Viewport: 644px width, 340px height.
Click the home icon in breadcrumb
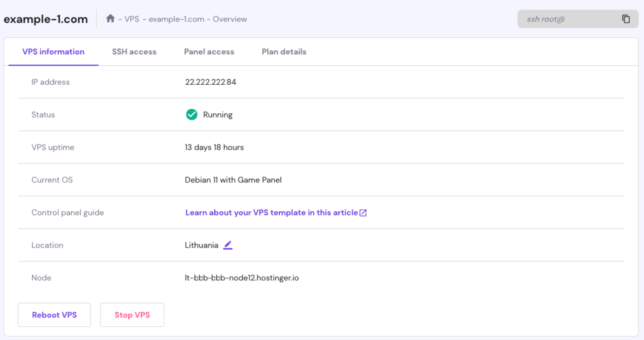click(x=110, y=18)
